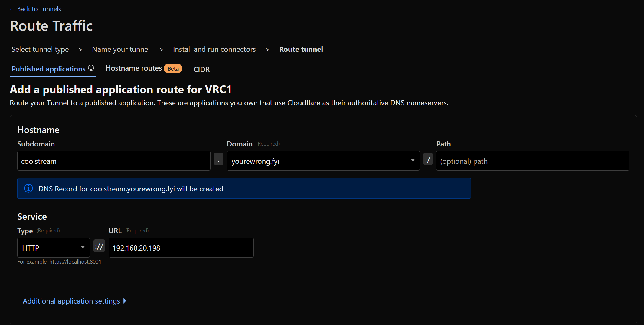Screen dimensions: 644x325
Task: Expand Additional application settings
Action: pyautogui.click(x=71, y=301)
